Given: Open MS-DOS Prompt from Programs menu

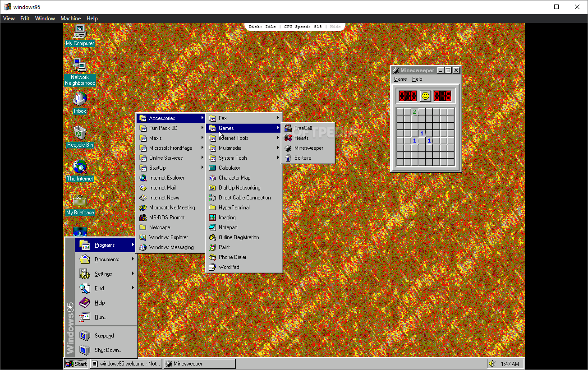Looking at the screenshot, I should (x=171, y=217).
